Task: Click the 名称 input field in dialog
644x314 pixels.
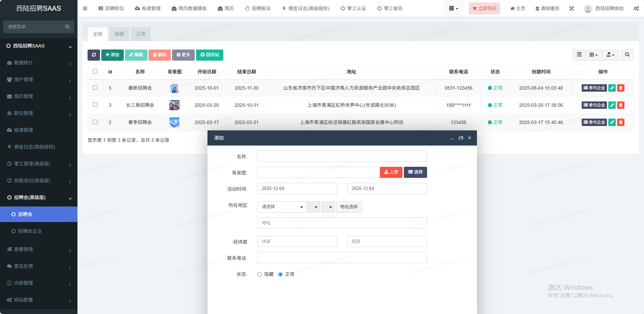Action: click(342, 156)
